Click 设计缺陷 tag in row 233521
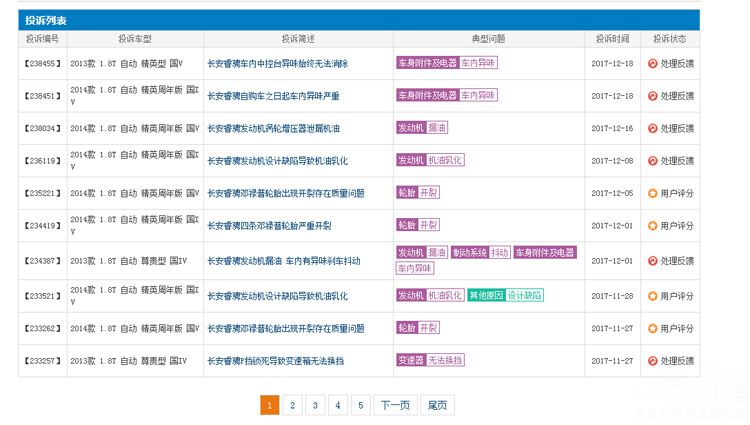This screenshot has width=750, height=425. point(524,295)
